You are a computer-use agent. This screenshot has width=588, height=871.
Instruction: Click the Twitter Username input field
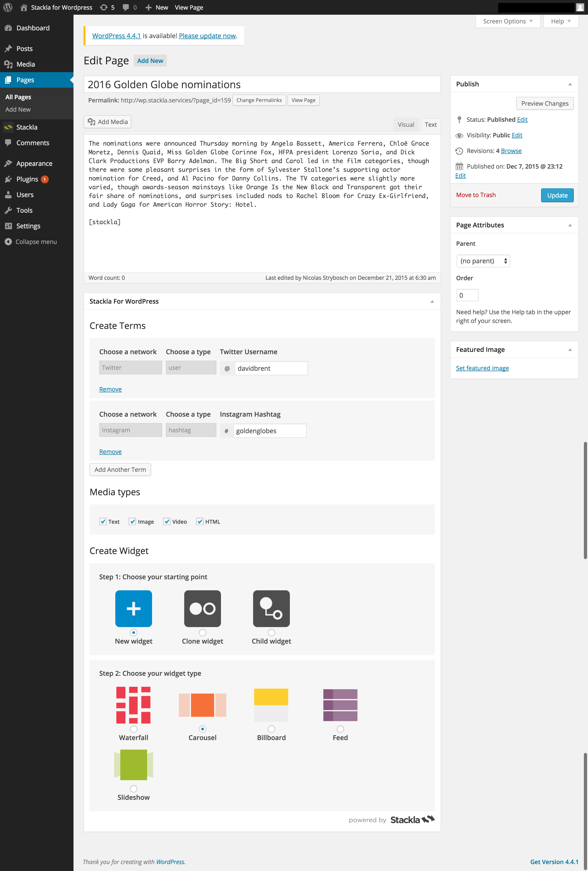(271, 368)
